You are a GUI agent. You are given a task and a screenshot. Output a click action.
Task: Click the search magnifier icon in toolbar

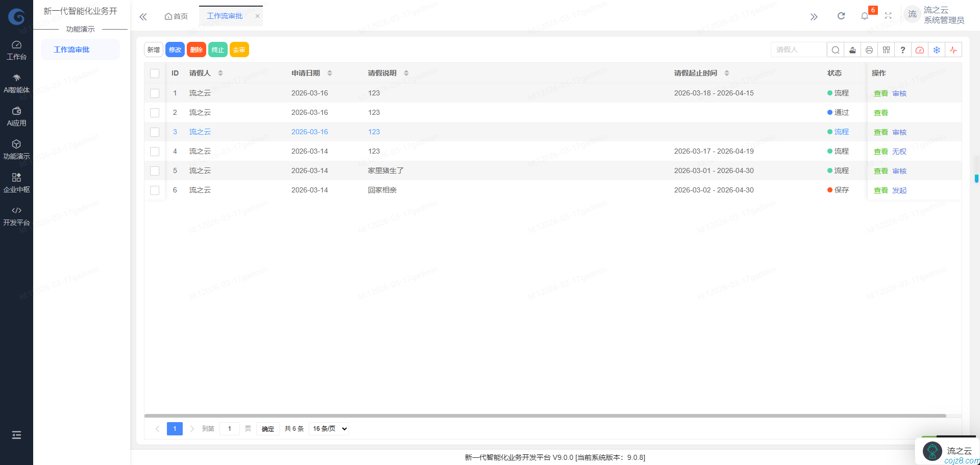pos(835,50)
